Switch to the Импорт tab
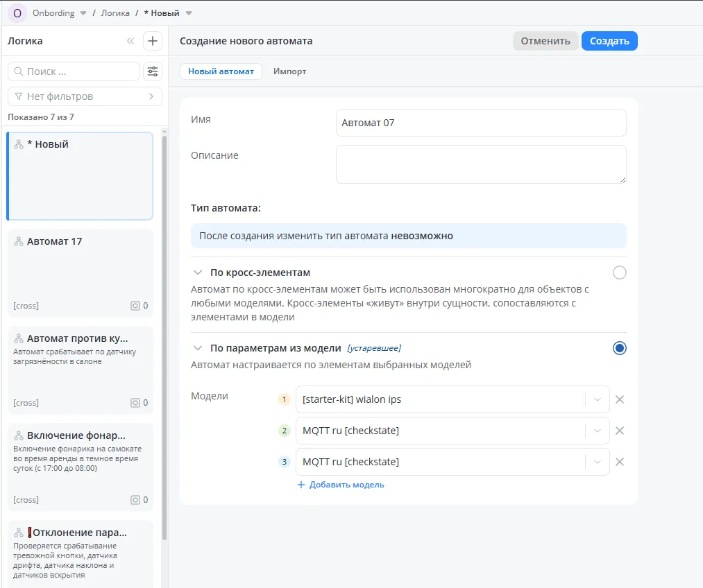Image resolution: width=703 pixels, height=588 pixels. (289, 71)
